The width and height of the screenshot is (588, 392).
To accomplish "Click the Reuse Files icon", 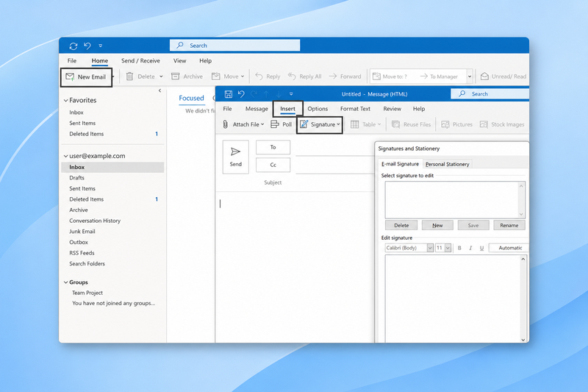I will coord(395,124).
